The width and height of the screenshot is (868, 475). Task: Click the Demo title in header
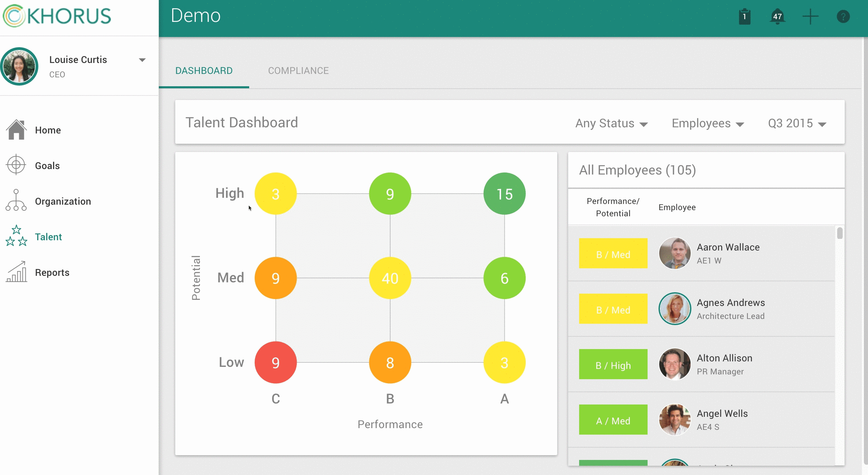(x=196, y=16)
